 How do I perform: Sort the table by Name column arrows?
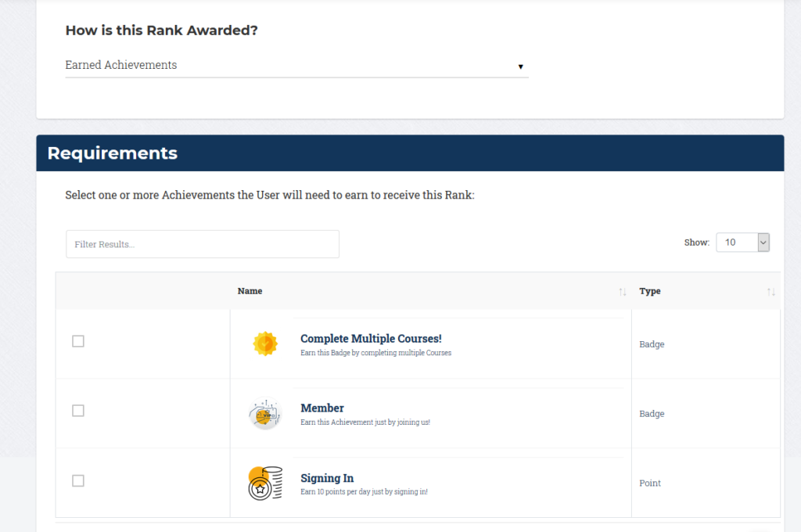[622, 292]
